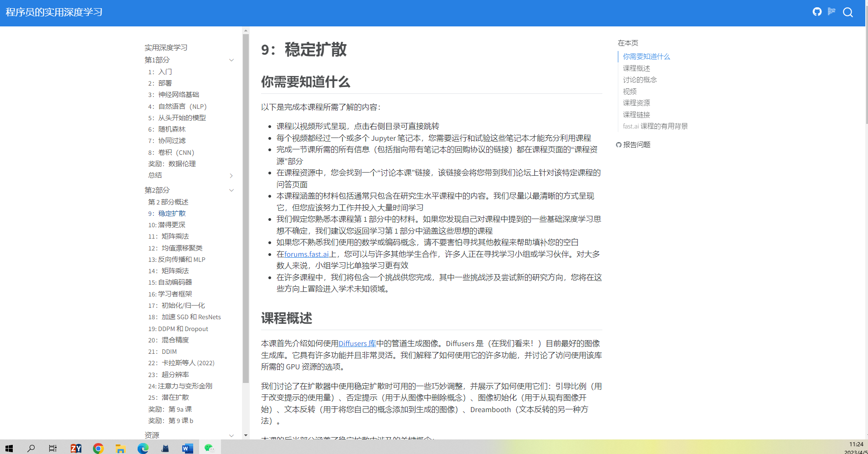Open lesson 19: DDPM 和 Dropout
Viewport: 868px width, 454px height.
coord(178,329)
